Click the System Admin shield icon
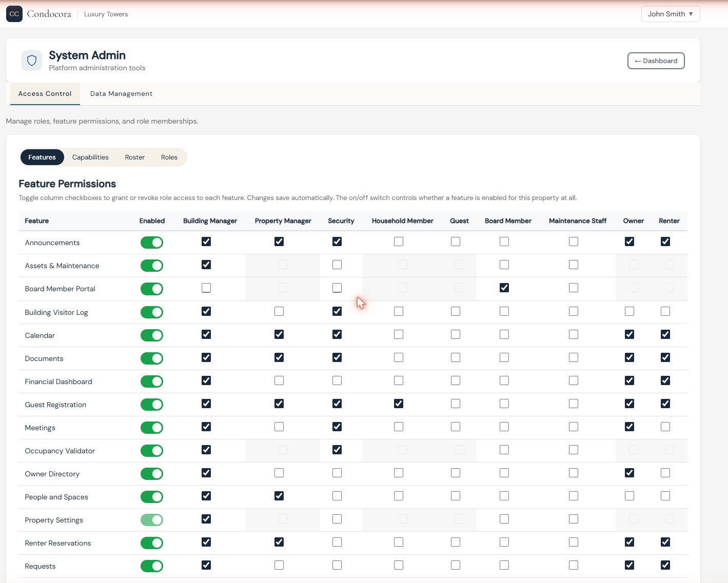Screen dimensions: 728x583 pos(32,61)
